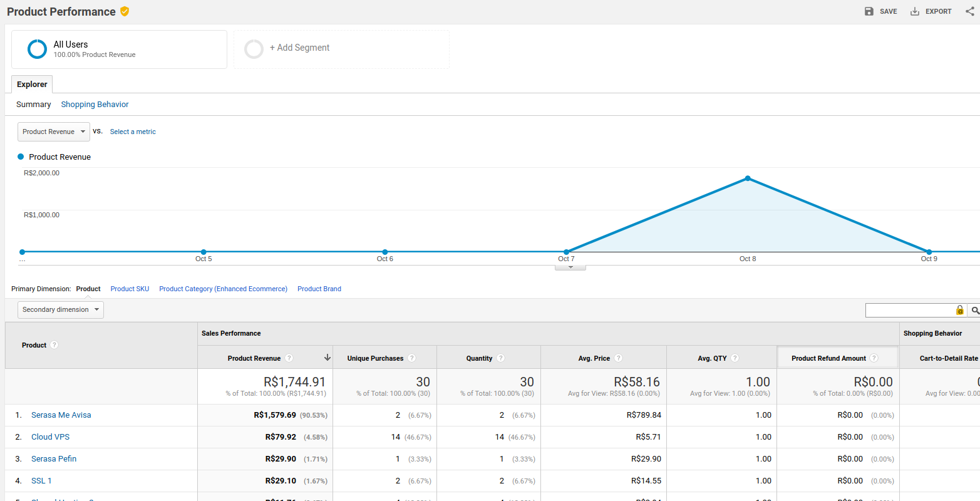Image resolution: width=980 pixels, height=501 pixels.
Task: Select the Explorer tab
Action: [32, 85]
